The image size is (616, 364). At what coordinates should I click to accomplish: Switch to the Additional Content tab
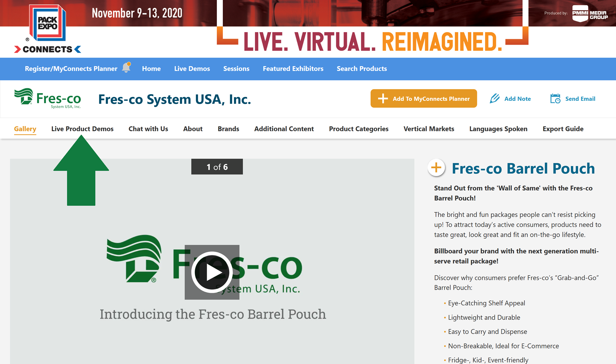[284, 129]
